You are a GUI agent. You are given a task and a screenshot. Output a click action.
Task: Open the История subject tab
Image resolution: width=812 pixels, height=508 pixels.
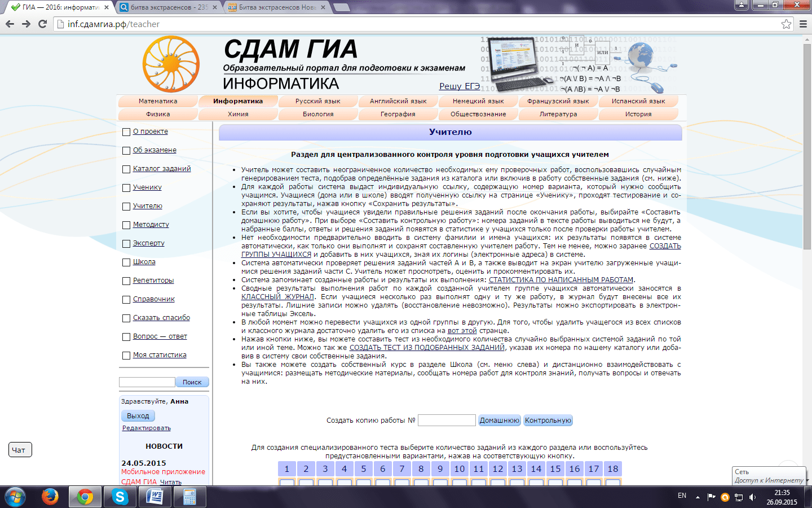[x=638, y=114]
